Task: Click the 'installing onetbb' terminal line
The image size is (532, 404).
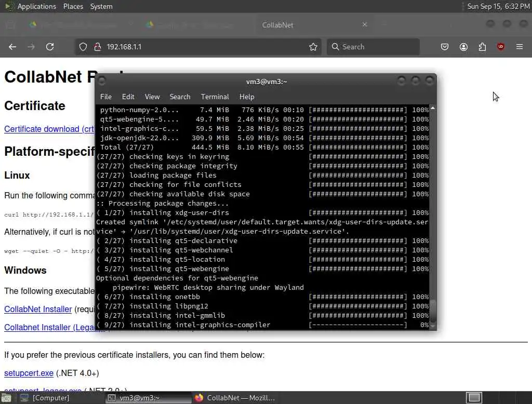Action: 262,297
